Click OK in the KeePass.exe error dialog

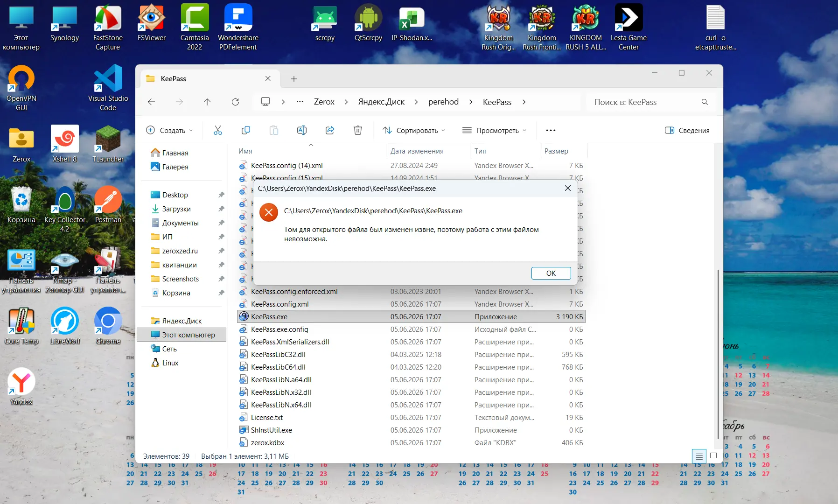[551, 273]
